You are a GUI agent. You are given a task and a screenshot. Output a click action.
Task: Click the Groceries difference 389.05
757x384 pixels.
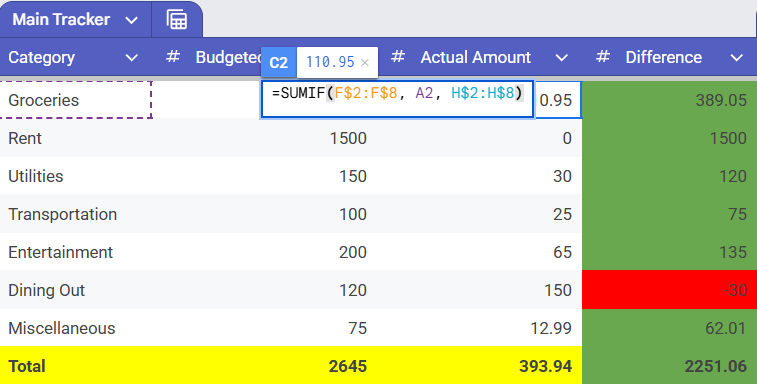pyautogui.click(x=721, y=100)
